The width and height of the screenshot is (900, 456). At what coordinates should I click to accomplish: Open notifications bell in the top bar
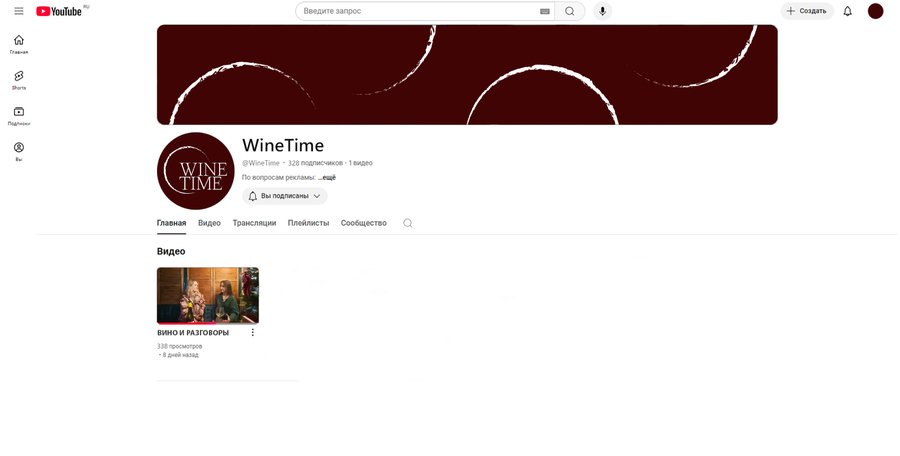[847, 11]
